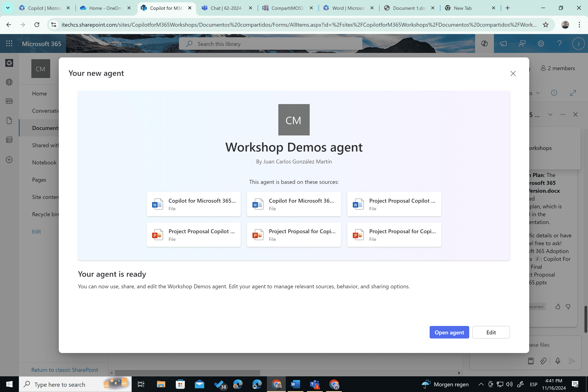Screen dimensions: 588x392
Task: Show hidden system tray icons
Action: tap(481, 384)
